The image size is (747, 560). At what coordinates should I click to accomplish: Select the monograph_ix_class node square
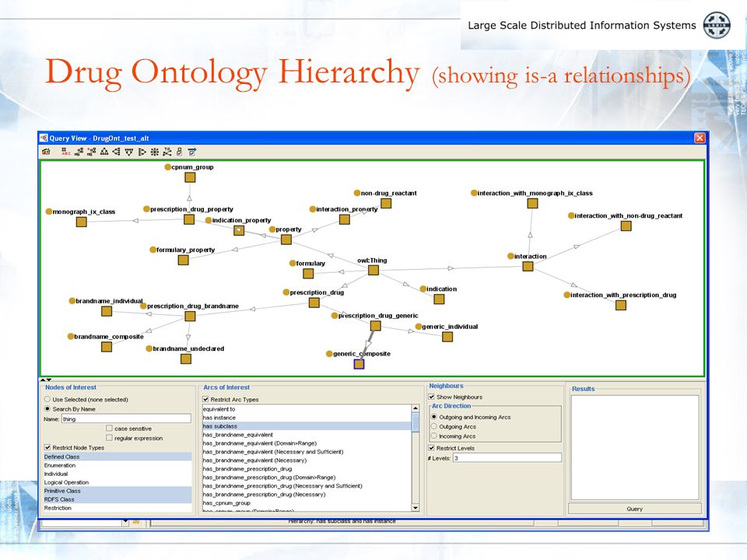point(82,222)
